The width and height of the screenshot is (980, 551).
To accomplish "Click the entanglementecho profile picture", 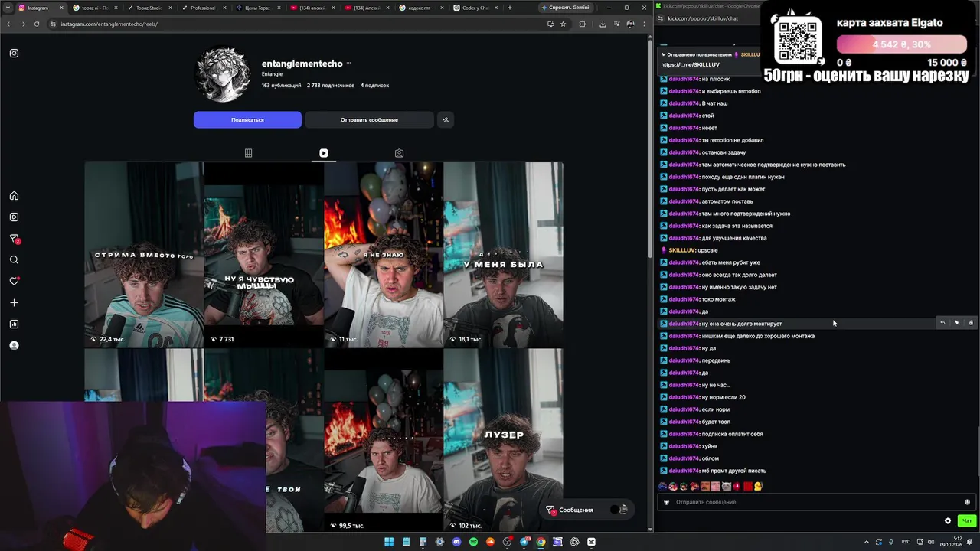I will tap(224, 74).
